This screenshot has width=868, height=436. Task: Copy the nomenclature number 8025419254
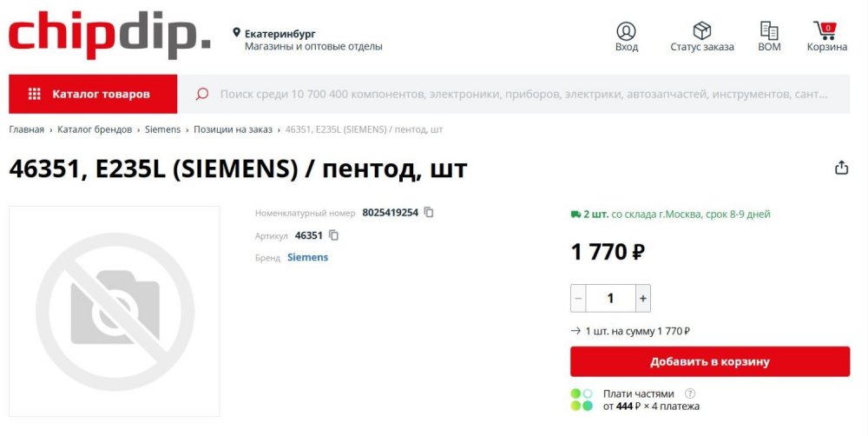click(x=429, y=212)
